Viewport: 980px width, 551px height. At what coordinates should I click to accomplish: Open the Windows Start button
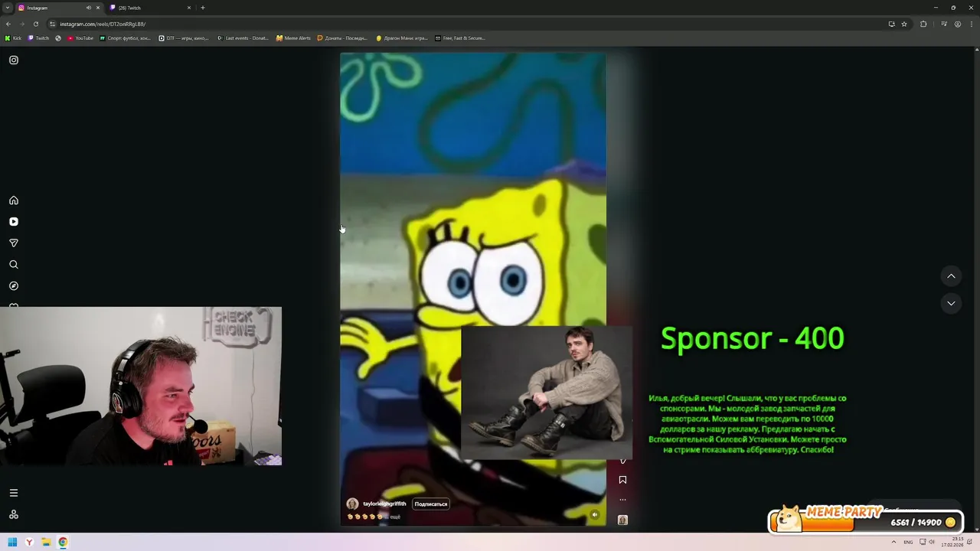12,543
